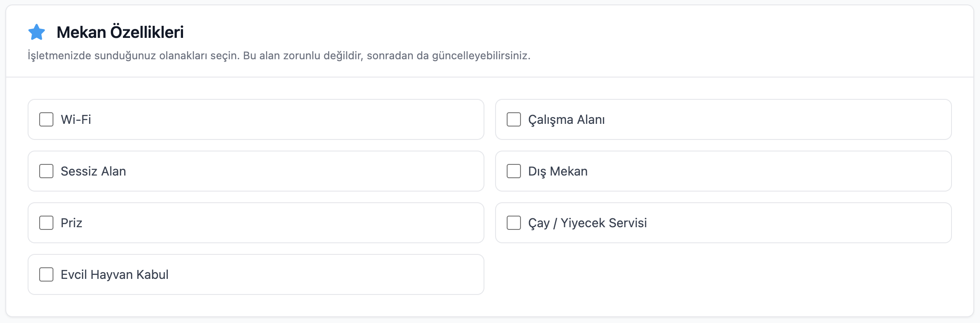Click the Çay / Yiyecek Servisi label text
Viewport: 980px width, 323px height.
pos(587,223)
